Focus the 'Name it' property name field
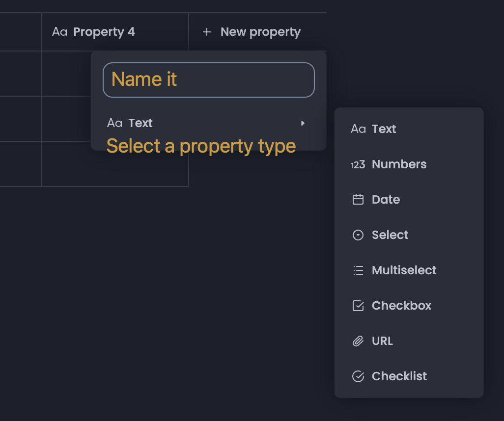This screenshot has width=504, height=421. click(x=208, y=79)
